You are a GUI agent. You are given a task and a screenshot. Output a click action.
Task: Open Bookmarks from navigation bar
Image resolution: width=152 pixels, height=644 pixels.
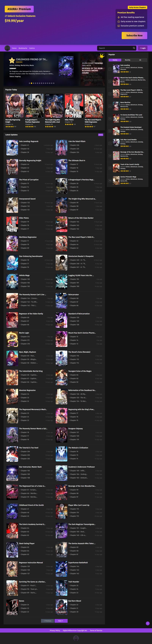pyautogui.click(x=23, y=48)
